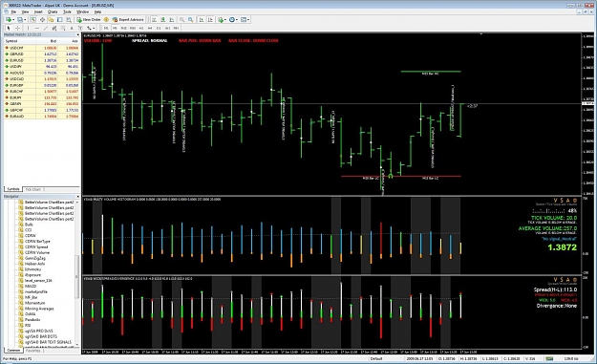Select the text label tool
The height and width of the screenshot is (364, 597).
[80, 28]
